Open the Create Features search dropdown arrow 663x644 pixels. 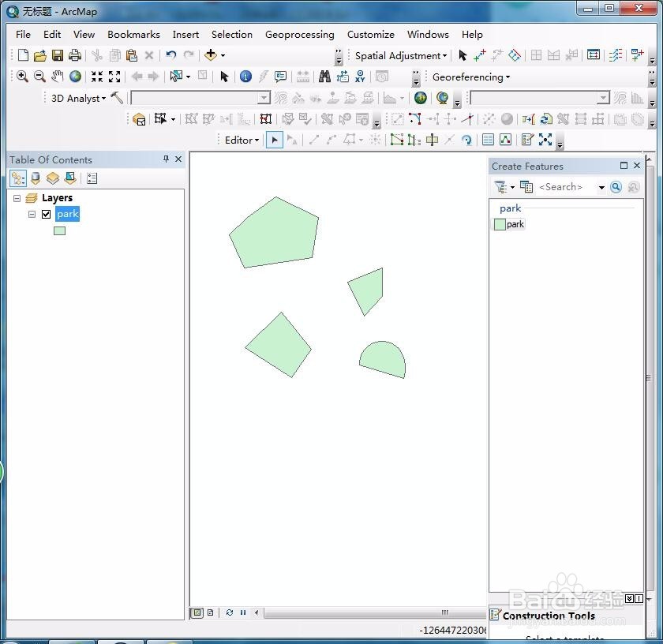pos(601,187)
